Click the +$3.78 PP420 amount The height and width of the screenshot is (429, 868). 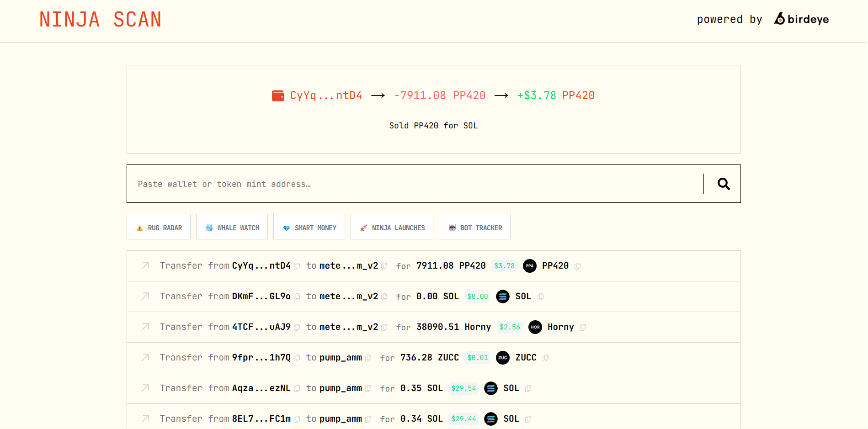pos(556,95)
